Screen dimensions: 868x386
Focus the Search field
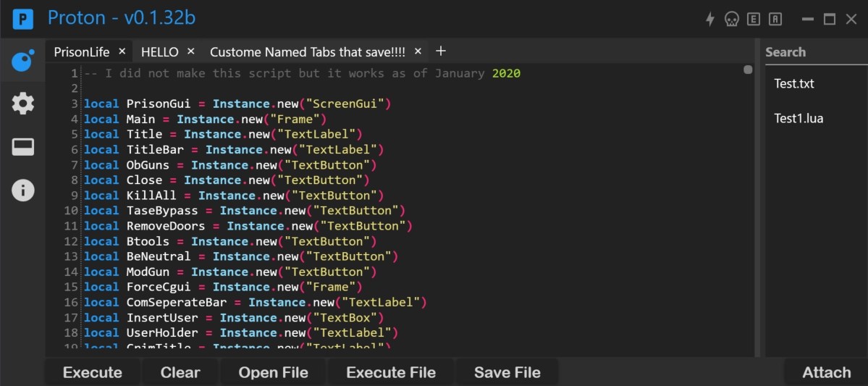pyautogui.click(x=817, y=52)
